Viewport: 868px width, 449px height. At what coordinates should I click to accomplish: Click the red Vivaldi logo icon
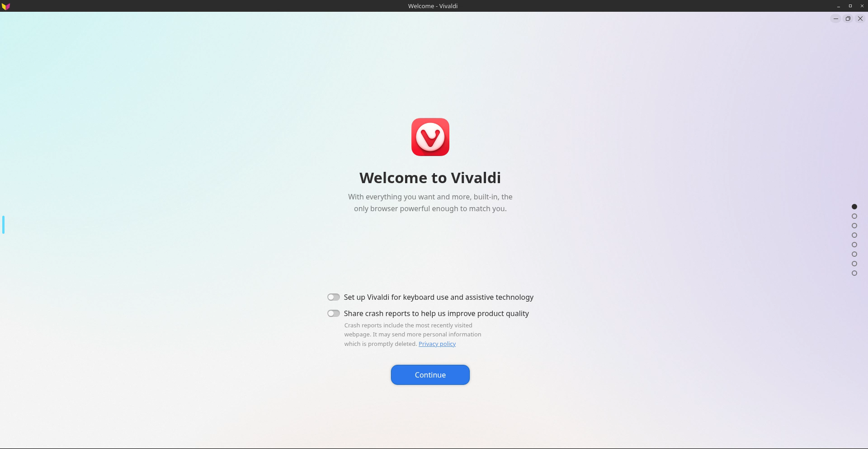430,137
